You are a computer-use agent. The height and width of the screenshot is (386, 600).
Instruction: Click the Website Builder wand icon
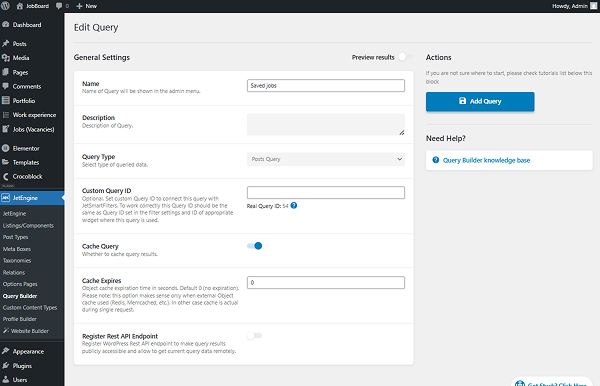pyautogui.click(x=6, y=331)
